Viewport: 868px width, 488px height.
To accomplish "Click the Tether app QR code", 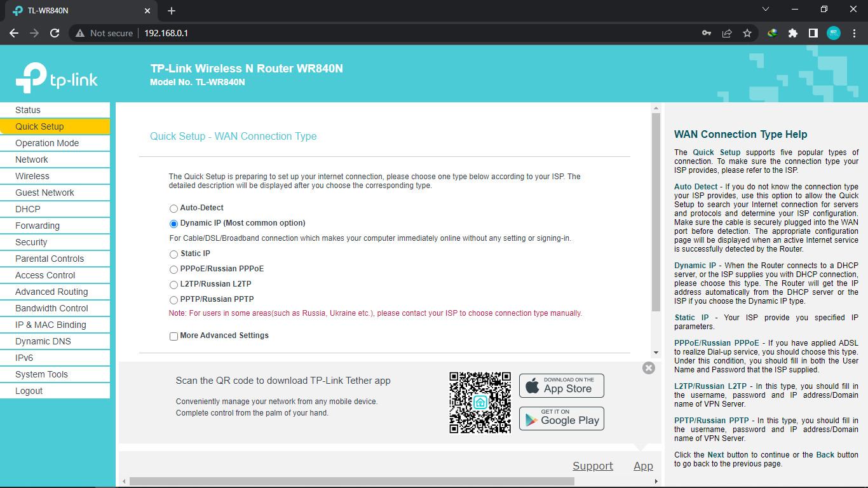I will 480,403.
